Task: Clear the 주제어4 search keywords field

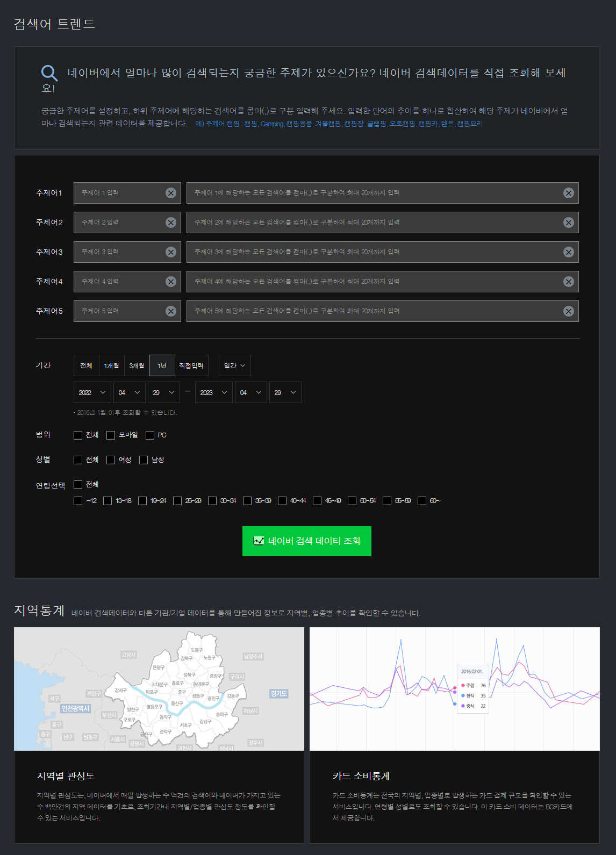Action: (x=569, y=282)
